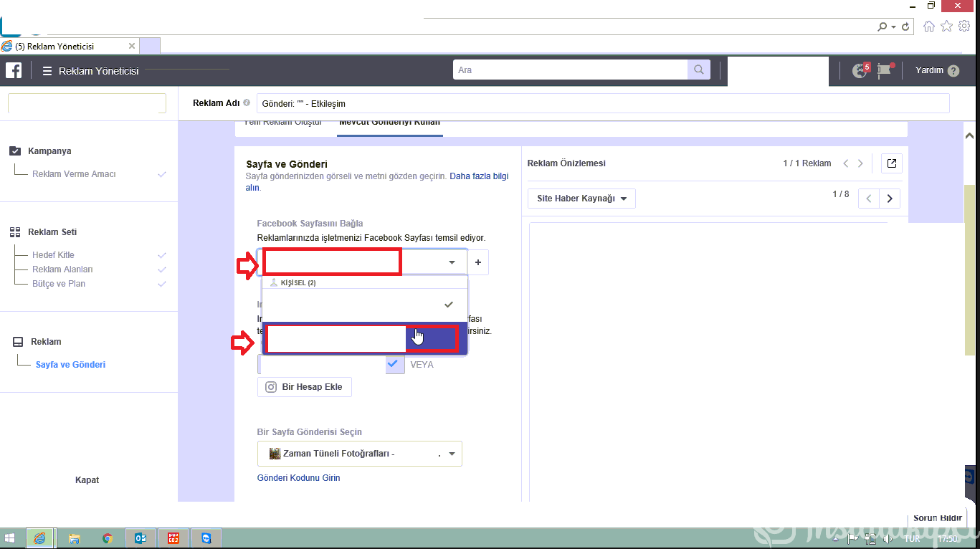Select the checked first page option in dropdown
This screenshot has width=980, height=549.
pos(365,305)
